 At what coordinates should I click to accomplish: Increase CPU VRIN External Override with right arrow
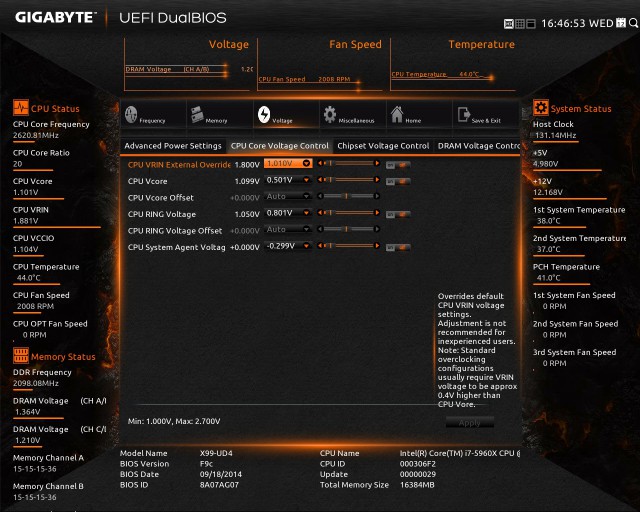click(377, 163)
